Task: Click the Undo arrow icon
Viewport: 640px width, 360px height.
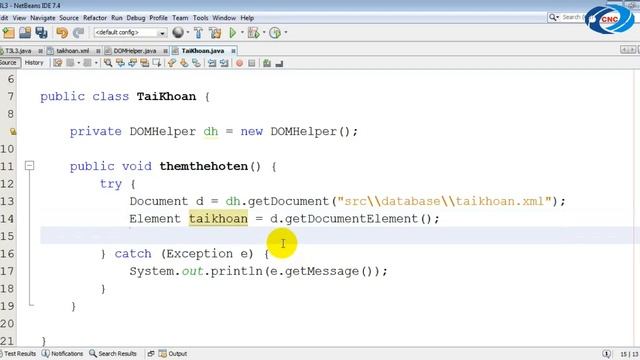Action: [x=62, y=33]
